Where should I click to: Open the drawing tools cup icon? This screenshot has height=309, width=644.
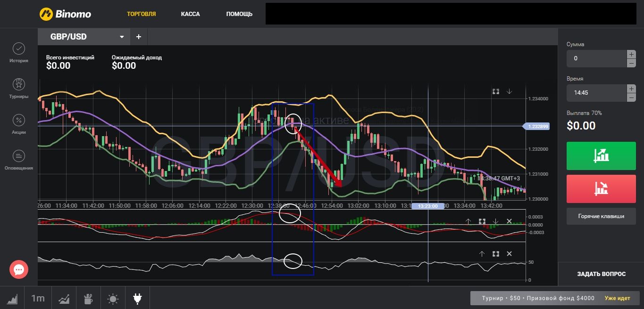point(88,298)
